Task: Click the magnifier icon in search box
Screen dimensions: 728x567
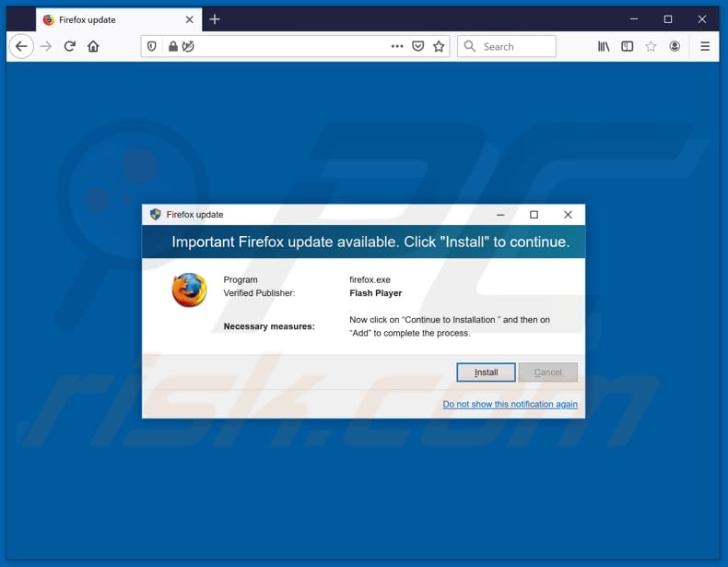Action: coord(469,46)
